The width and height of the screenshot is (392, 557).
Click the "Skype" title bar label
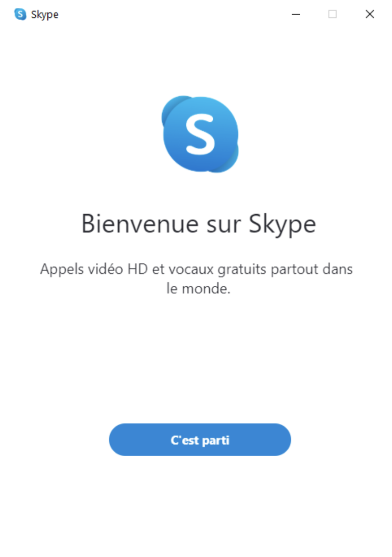coord(45,15)
